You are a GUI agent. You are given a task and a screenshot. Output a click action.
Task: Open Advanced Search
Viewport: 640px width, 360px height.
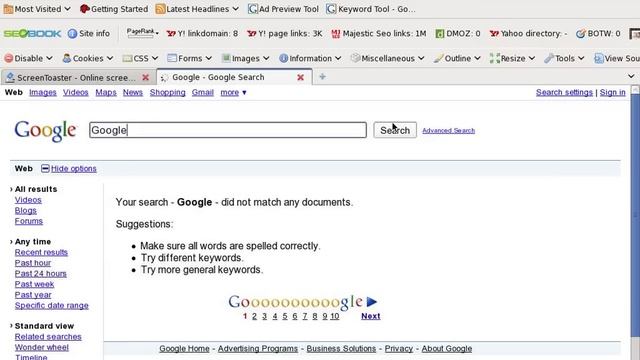point(449,131)
